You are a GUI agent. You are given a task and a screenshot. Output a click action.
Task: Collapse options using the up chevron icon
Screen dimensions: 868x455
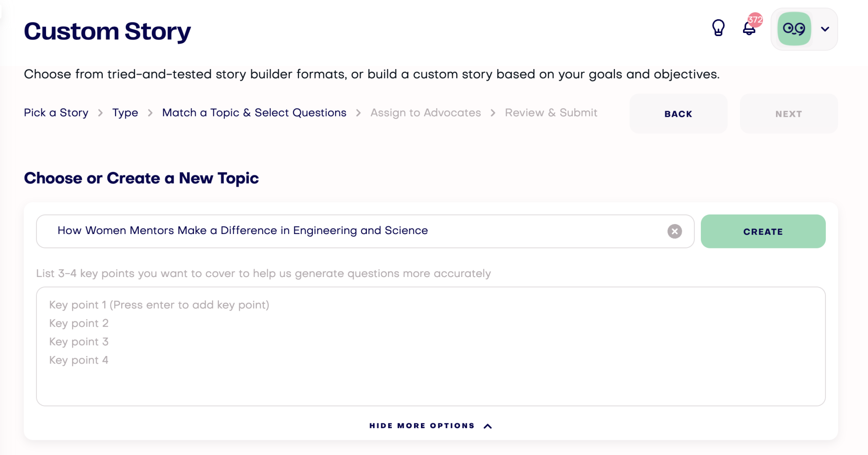coord(488,426)
